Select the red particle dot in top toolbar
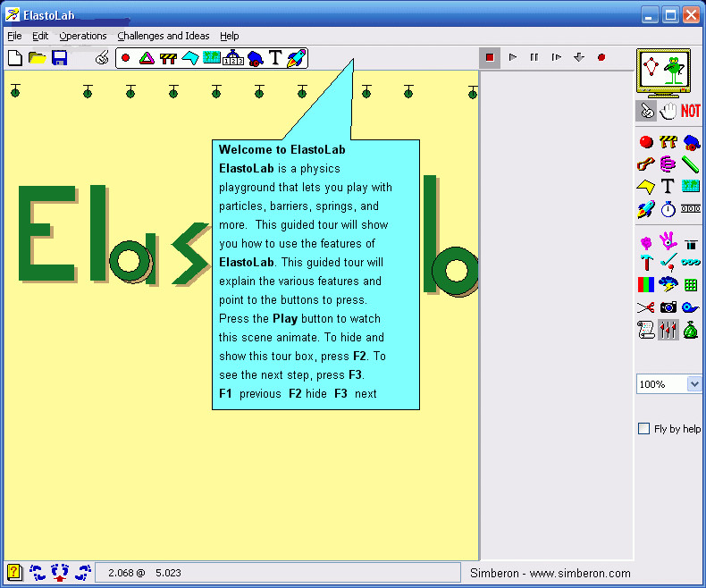This screenshot has width=706, height=588. click(x=126, y=58)
